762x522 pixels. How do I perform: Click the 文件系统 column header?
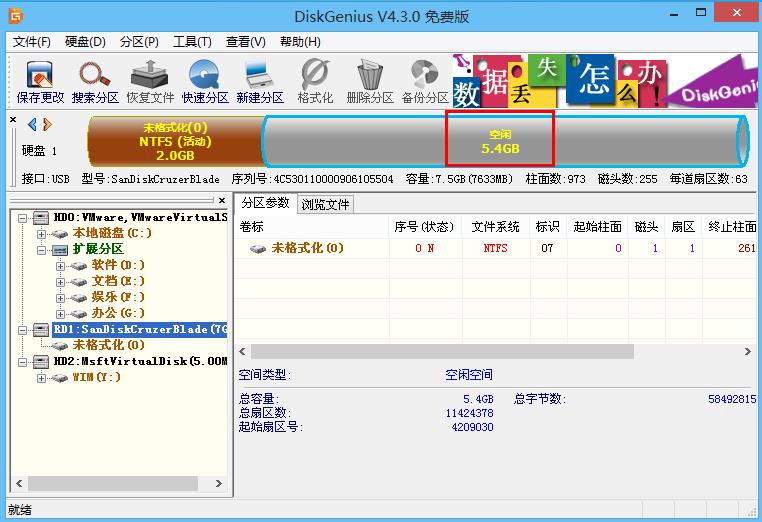point(496,227)
